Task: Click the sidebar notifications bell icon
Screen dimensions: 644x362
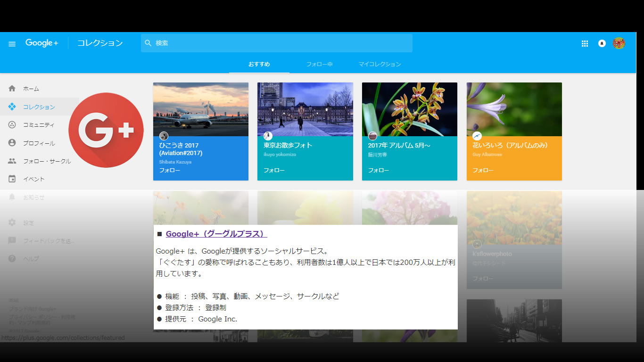Action: (x=12, y=197)
